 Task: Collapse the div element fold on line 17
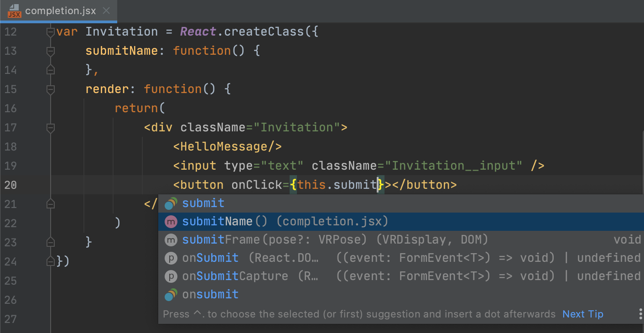[50, 128]
